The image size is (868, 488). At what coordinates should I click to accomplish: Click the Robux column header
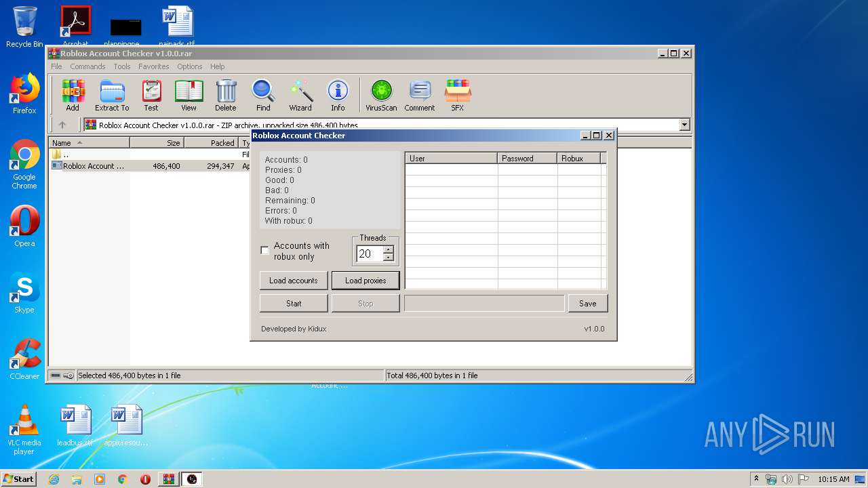[579, 159]
